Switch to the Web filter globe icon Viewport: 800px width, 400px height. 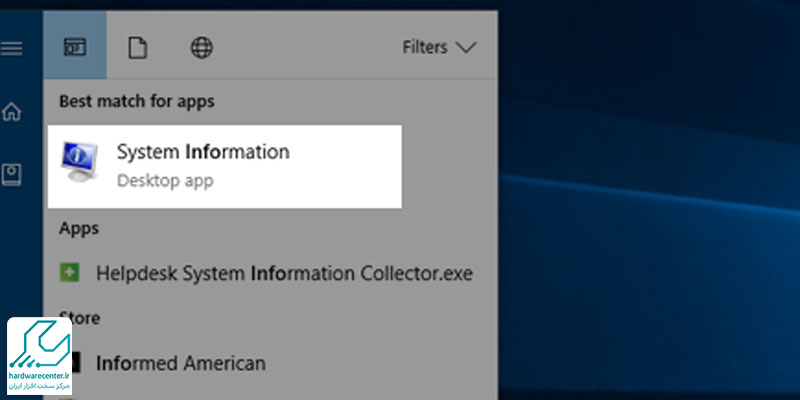coord(202,48)
